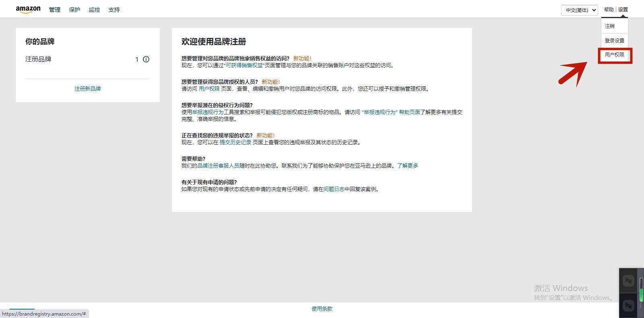Click the info icon beside 注册品牌 count
The height and width of the screenshot is (318, 644).
click(x=146, y=59)
